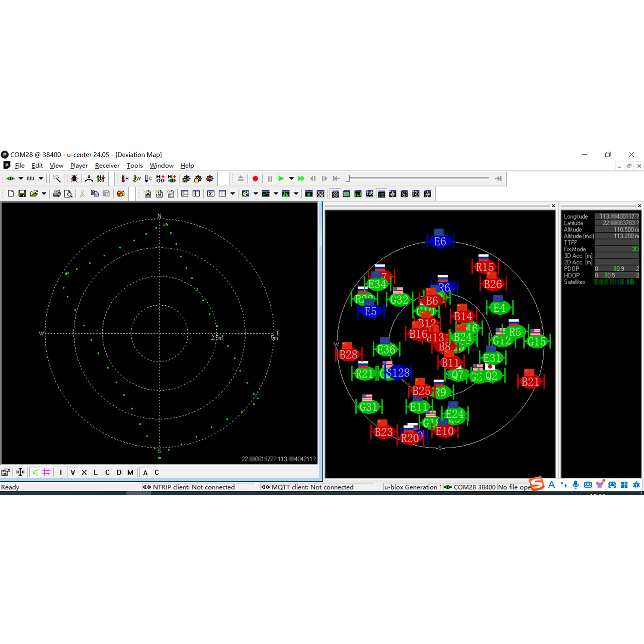
Task: Click the Print icon in toolbar
Action: point(56,194)
